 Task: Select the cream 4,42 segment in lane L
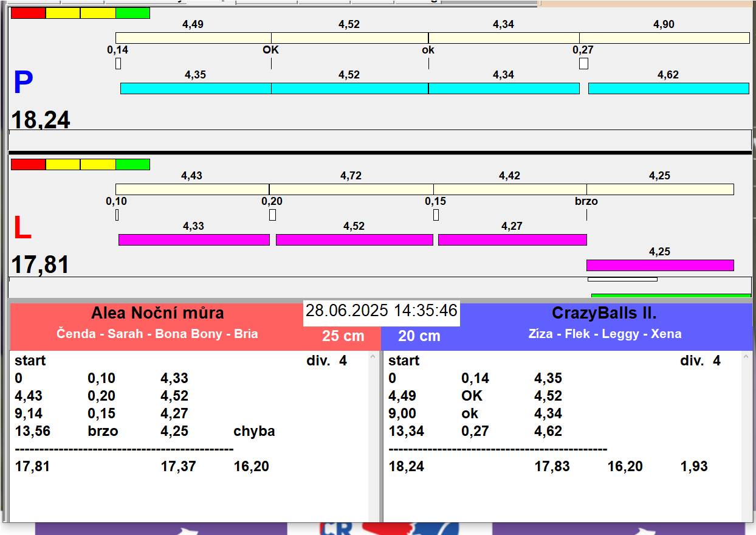[510, 189]
